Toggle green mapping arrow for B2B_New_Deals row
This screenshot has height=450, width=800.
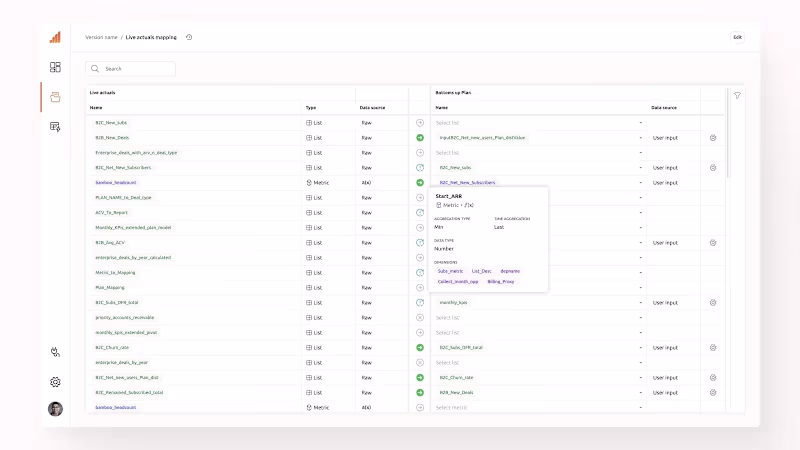pyautogui.click(x=420, y=138)
